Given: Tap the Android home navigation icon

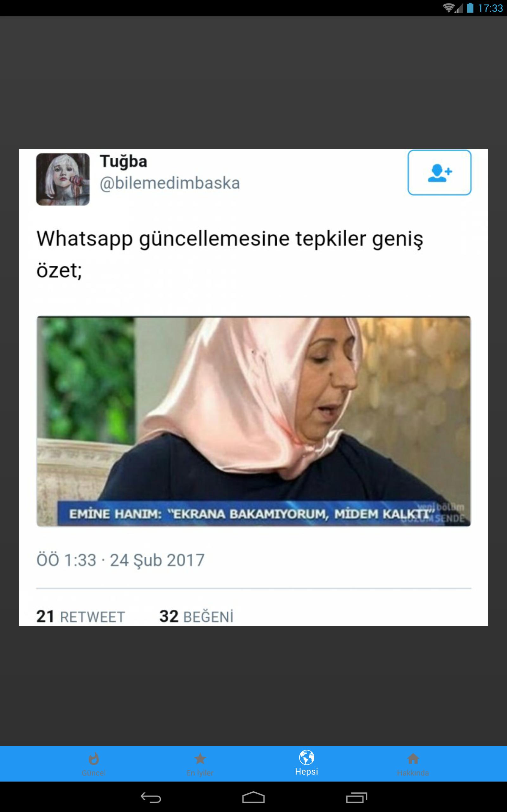Looking at the screenshot, I should tap(253, 798).
